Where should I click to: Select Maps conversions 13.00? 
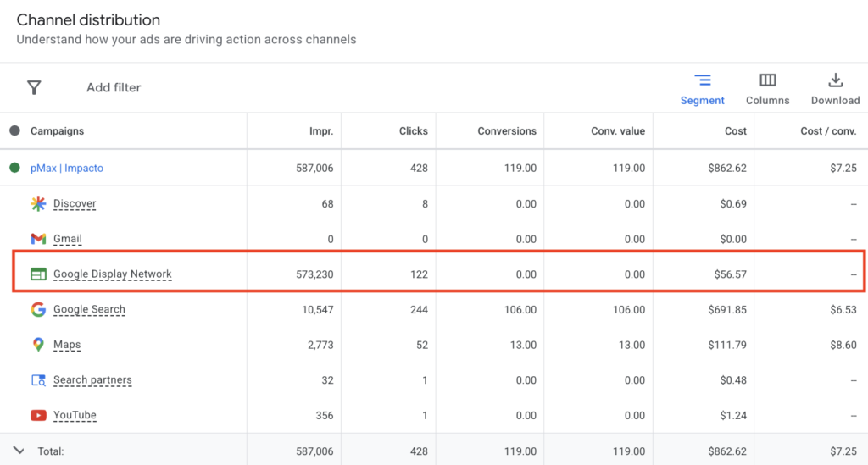click(523, 345)
